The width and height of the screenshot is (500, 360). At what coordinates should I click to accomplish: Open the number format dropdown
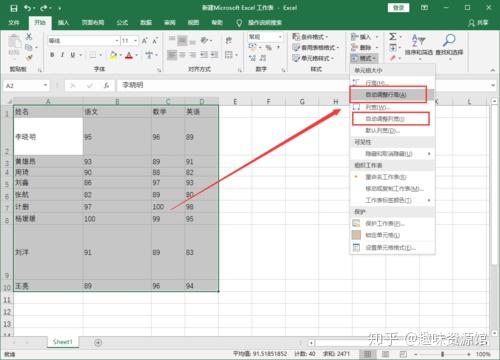pos(280,37)
